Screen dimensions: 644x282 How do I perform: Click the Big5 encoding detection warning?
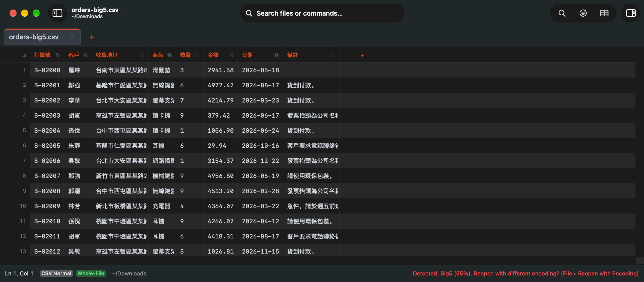pos(526,273)
